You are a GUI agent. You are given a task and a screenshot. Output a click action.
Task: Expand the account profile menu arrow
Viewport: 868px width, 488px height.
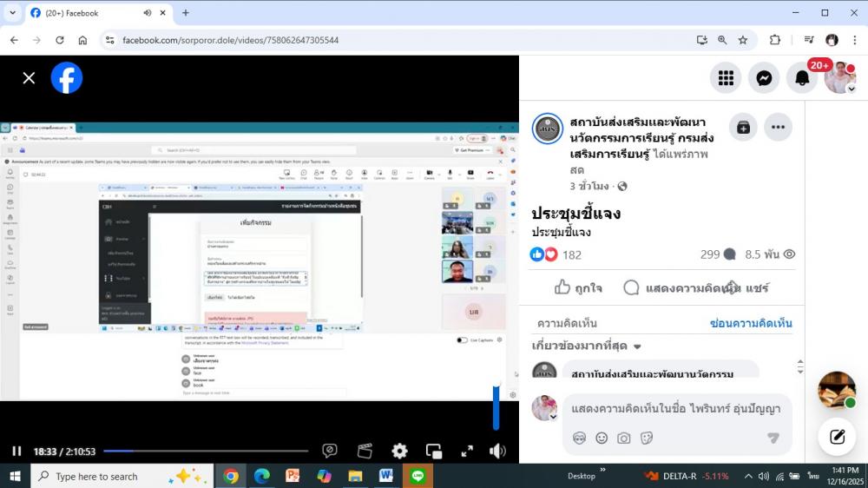(852, 89)
